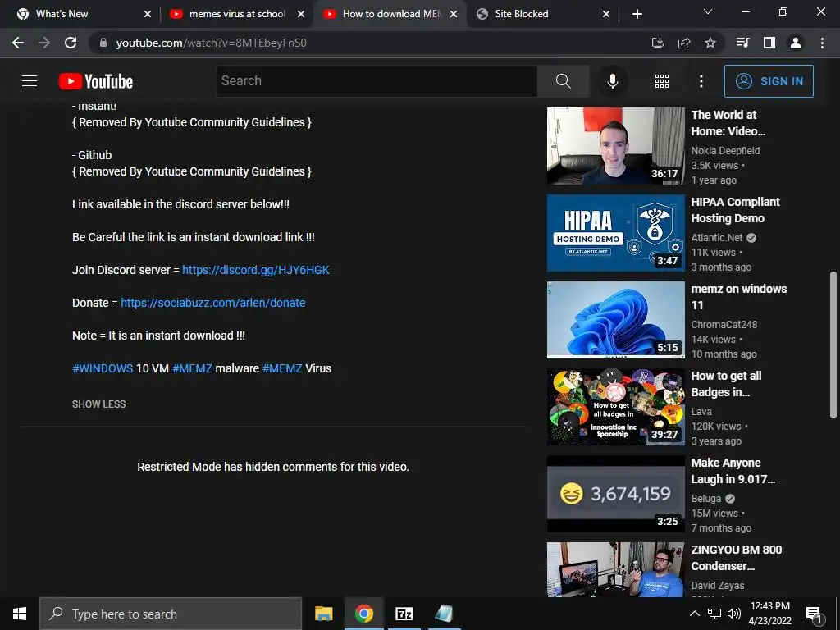The height and width of the screenshot is (630, 840).
Task: Click the first #MEMZ hashtag before malware
Action: (x=192, y=368)
